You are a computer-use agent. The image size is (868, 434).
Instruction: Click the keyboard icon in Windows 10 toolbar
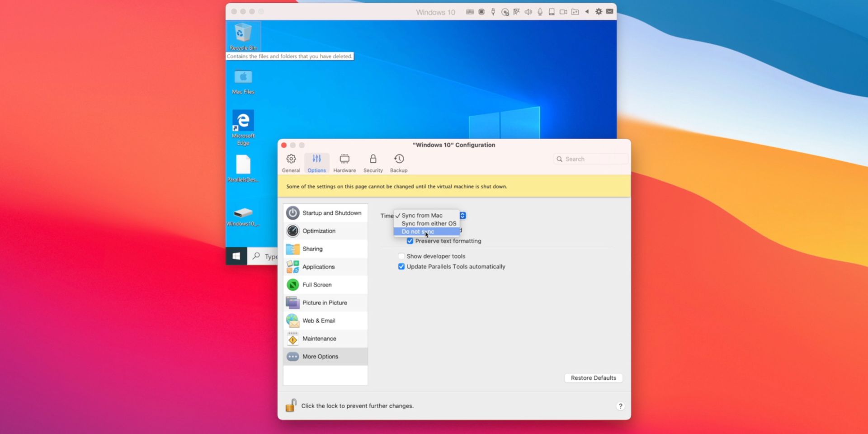pyautogui.click(x=470, y=12)
